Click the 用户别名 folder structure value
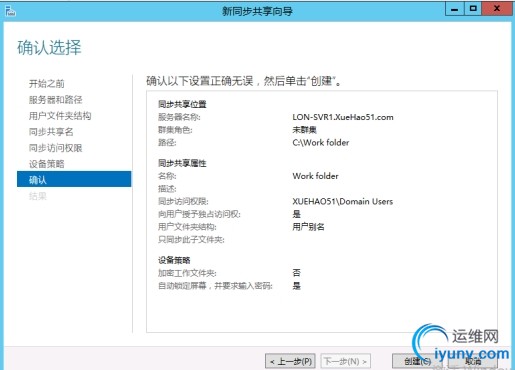This screenshot has height=370, width=515. [308, 227]
